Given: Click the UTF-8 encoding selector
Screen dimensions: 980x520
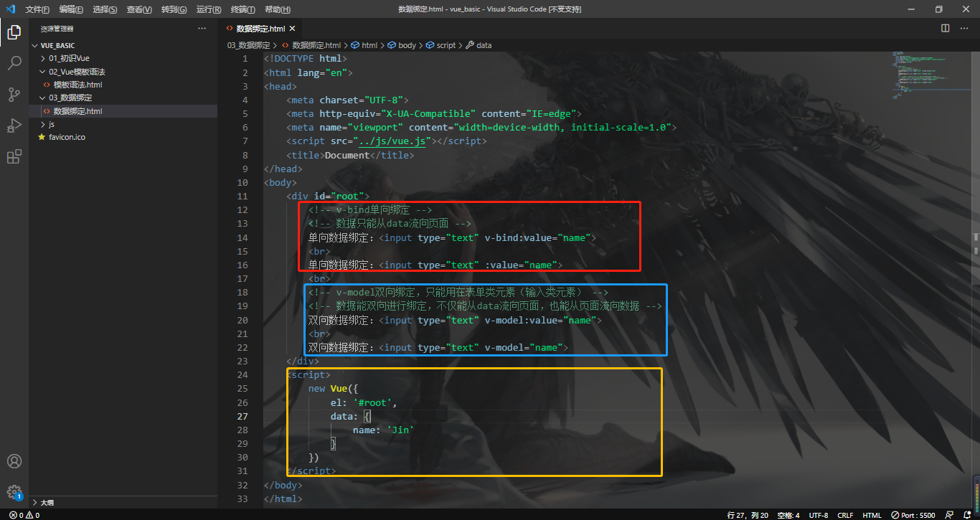Looking at the screenshot, I should [x=819, y=515].
